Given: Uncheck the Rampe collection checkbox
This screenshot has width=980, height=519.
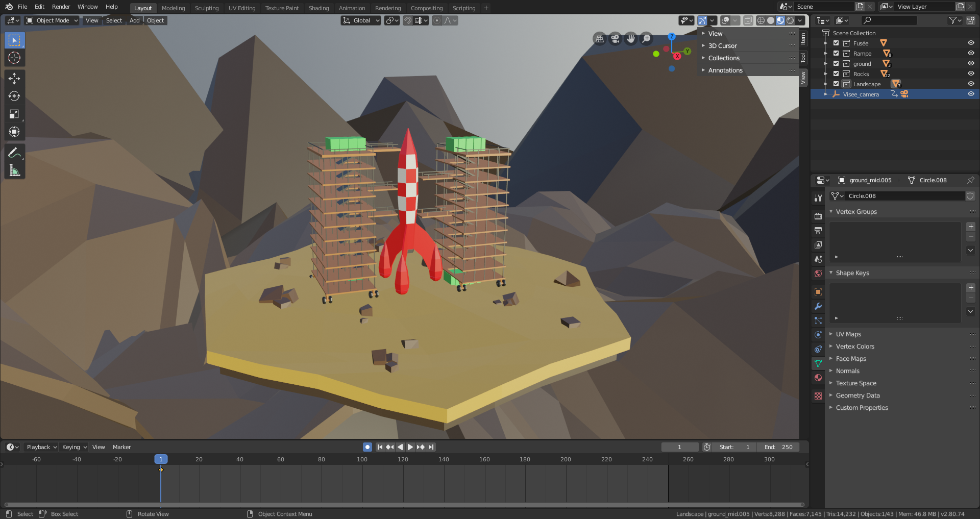Looking at the screenshot, I should coord(836,53).
